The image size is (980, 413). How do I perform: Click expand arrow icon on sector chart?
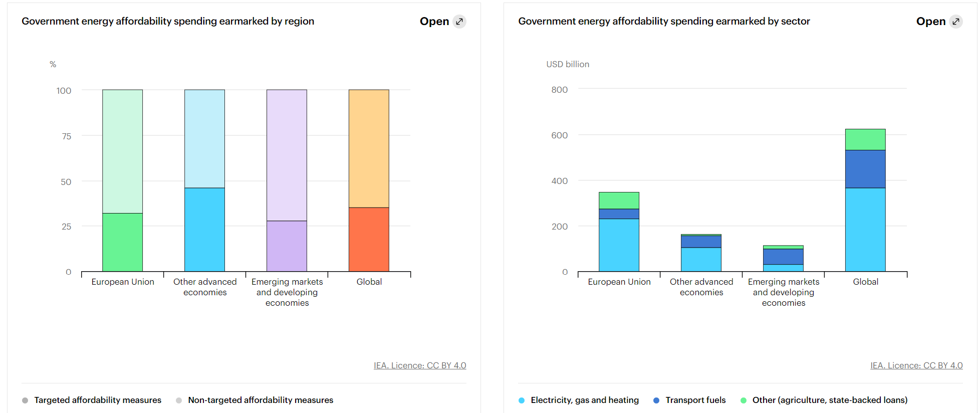pos(955,22)
